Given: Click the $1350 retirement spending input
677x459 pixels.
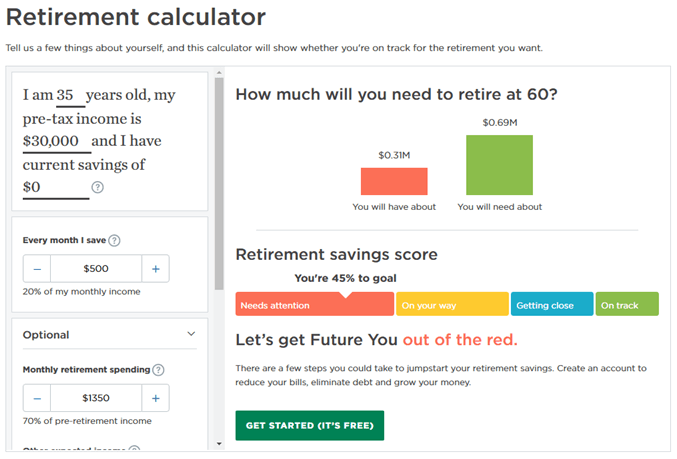Looking at the screenshot, I should click(96, 398).
